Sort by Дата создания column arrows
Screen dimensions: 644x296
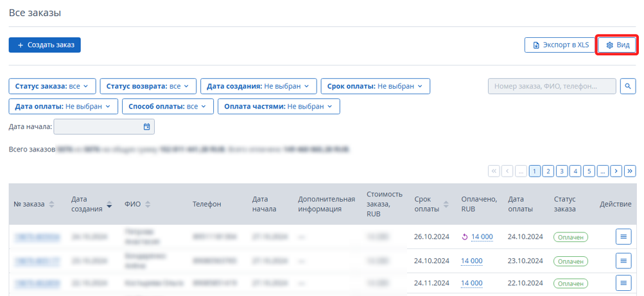[x=109, y=204]
